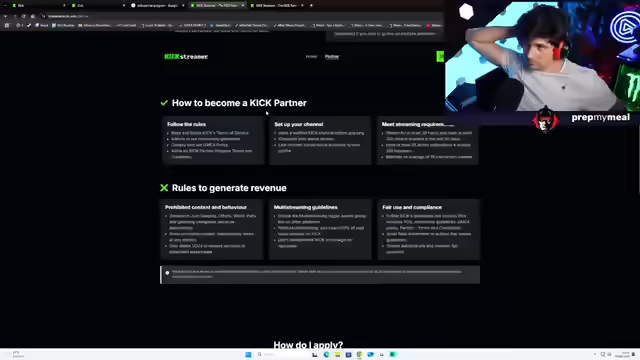
Task: Click the Chrome icon in the taskbar
Action: [359, 354]
